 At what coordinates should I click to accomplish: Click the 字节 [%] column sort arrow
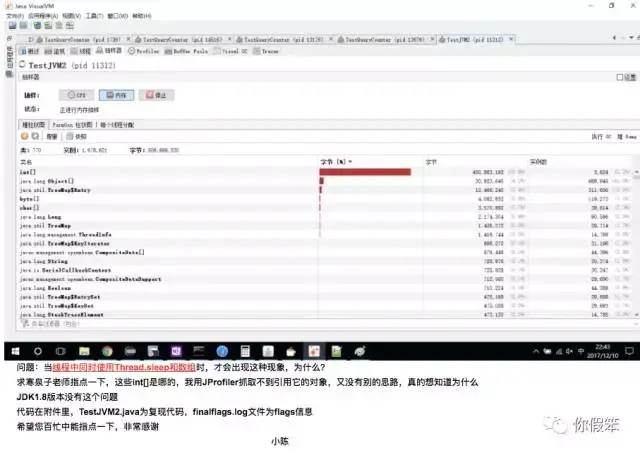(x=350, y=162)
